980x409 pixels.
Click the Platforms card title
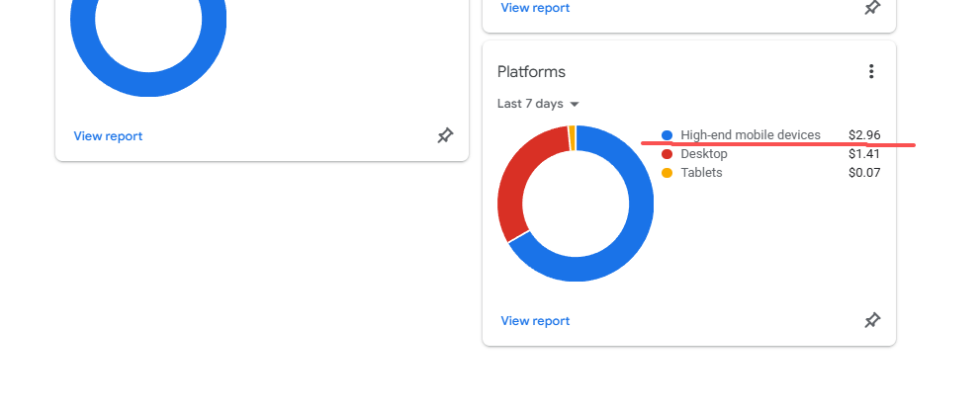click(x=531, y=72)
